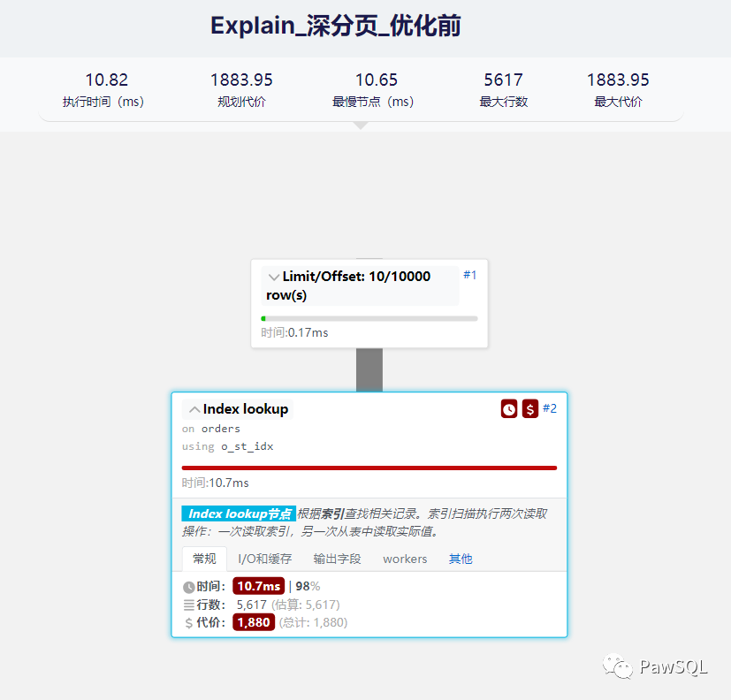Viewport: 731px width, 700px height.
Task: Click the 最大代价 stat value
Action: (x=618, y=80)
